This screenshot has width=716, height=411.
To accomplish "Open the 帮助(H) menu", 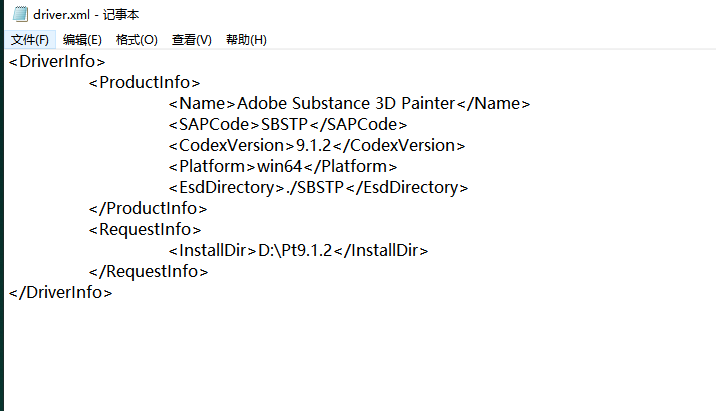I will click(x=247, y=40).
